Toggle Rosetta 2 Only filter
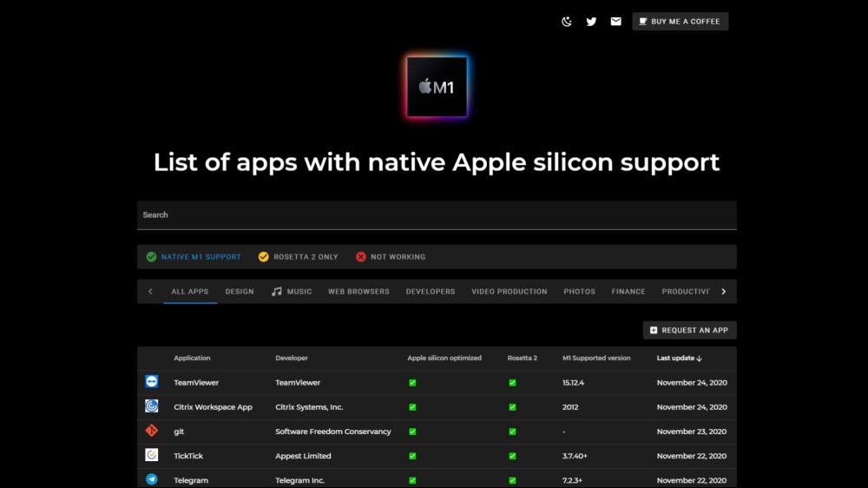Viewport: 868px width, 488px height. 298,257
